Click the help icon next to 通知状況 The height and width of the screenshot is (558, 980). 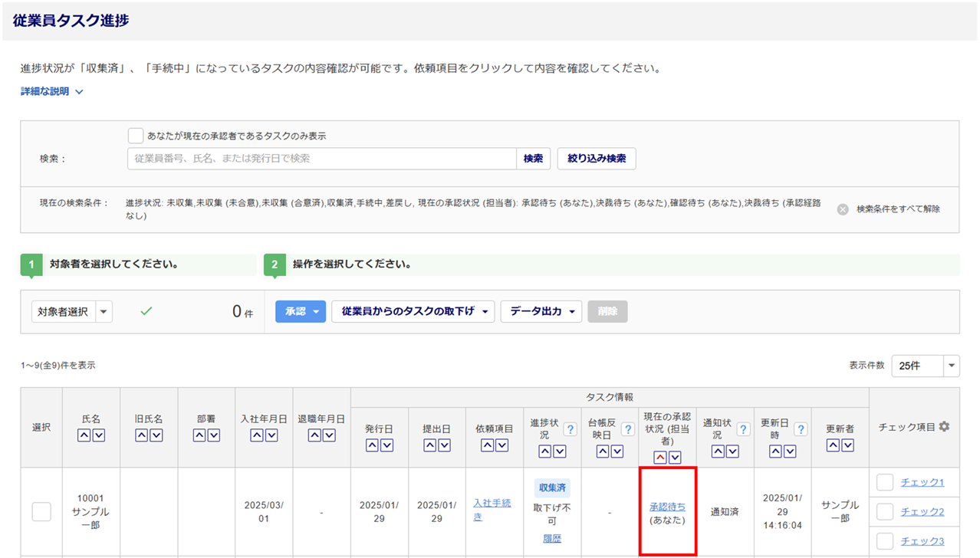click(x=742, y=429)
